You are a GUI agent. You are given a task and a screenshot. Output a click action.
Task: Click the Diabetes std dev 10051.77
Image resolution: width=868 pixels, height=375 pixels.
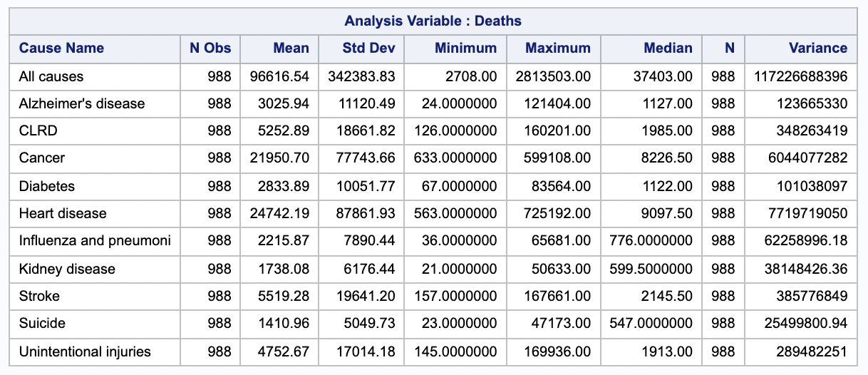366,186
